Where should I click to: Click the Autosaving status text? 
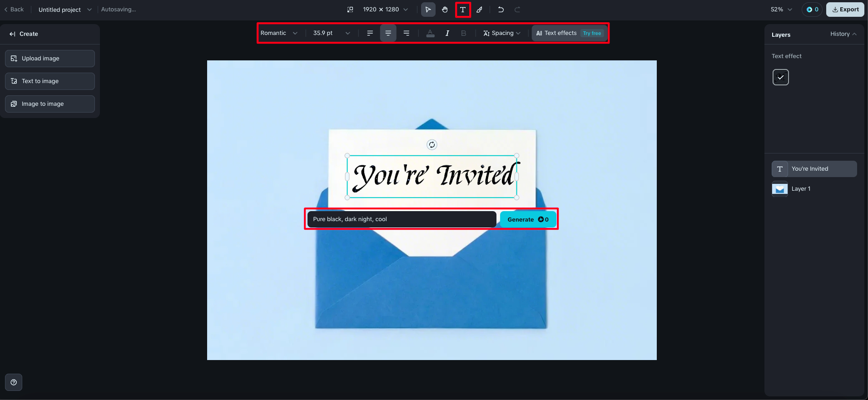point(119,10)
